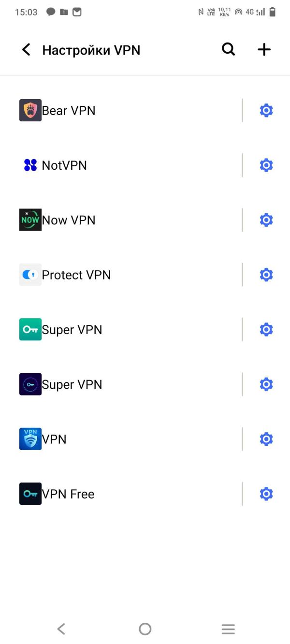
Task: Select the Protect VPN entry
Action: [x=130, y=275]
